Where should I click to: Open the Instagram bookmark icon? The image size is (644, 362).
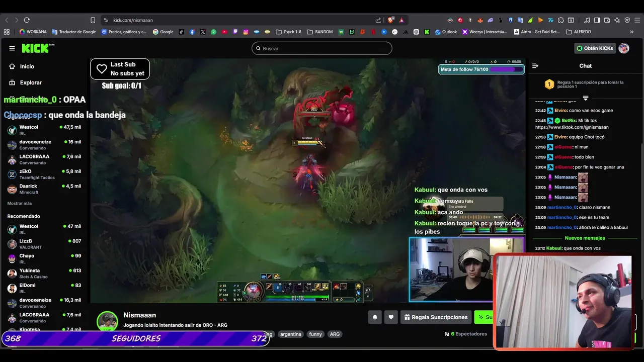[246, 32]
